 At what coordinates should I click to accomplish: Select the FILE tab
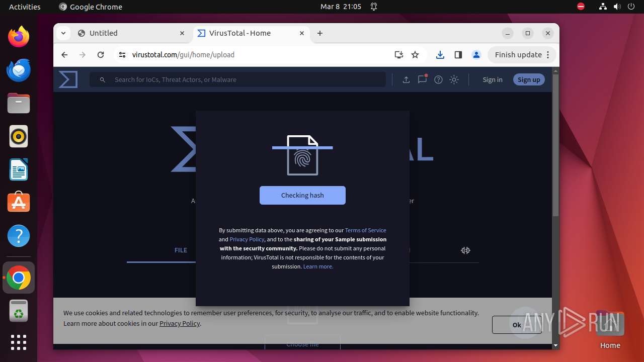[x=181, y=250]
